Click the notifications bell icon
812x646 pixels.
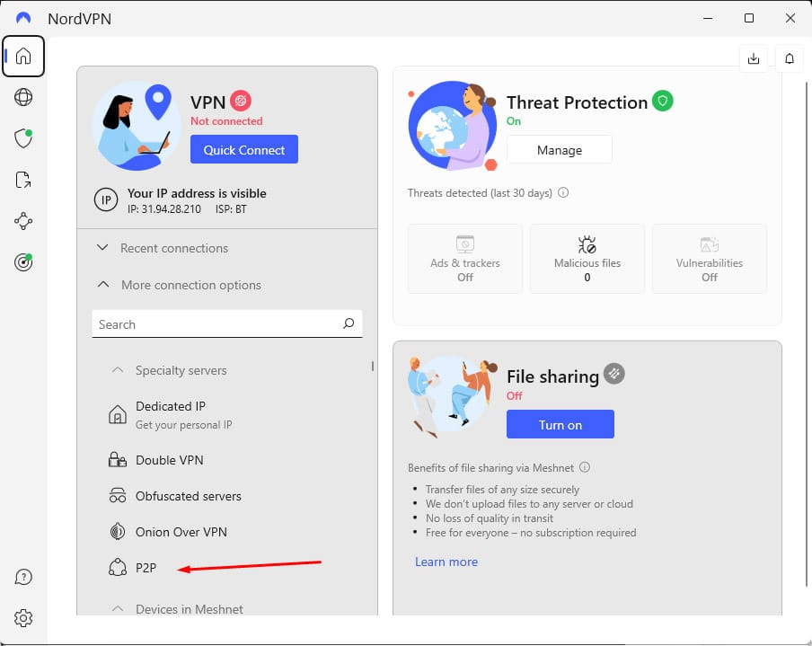790,58
